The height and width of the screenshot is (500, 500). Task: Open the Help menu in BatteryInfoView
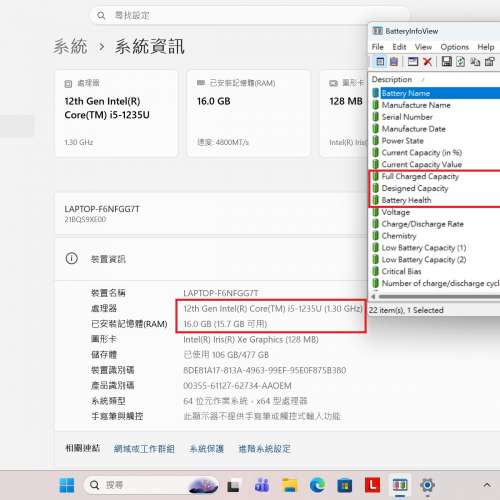coord(486,47)
